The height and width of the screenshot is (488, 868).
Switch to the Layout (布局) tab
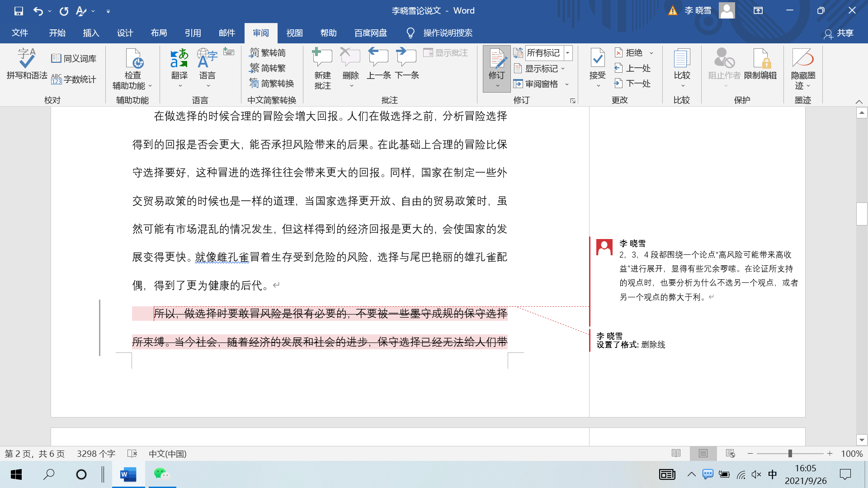[159, 33]
